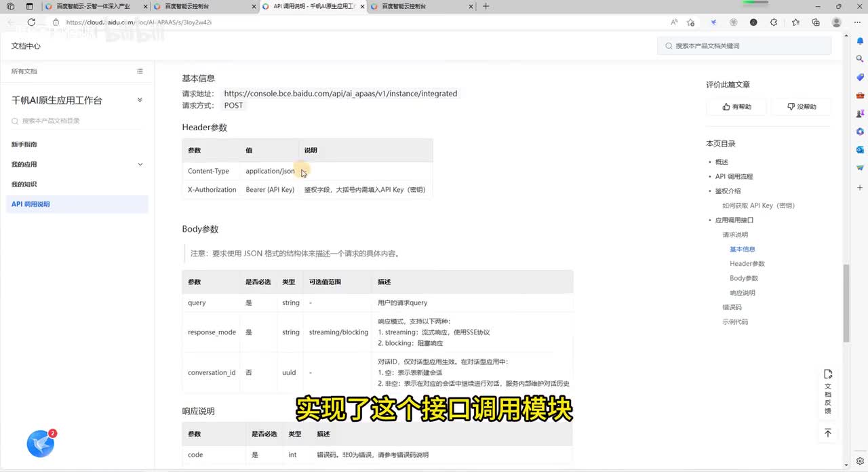Click the 搜索本产品文档关键词 search field

click(x=745, y=46)
